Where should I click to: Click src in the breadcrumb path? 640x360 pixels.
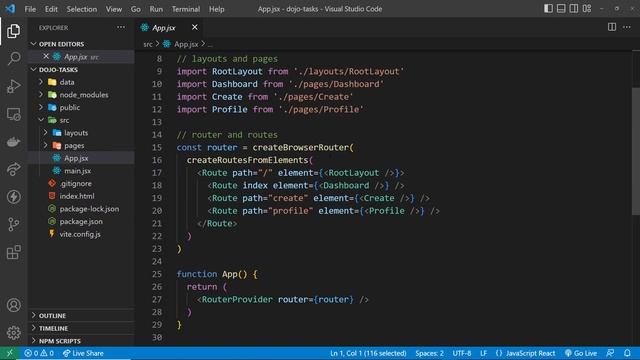[x=148, y=44]
